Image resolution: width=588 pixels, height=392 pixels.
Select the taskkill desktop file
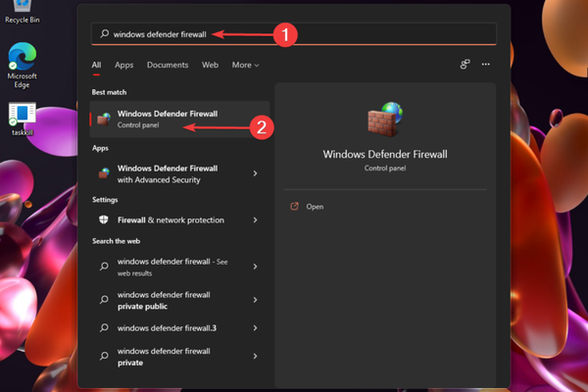click(x=22, y=114)
